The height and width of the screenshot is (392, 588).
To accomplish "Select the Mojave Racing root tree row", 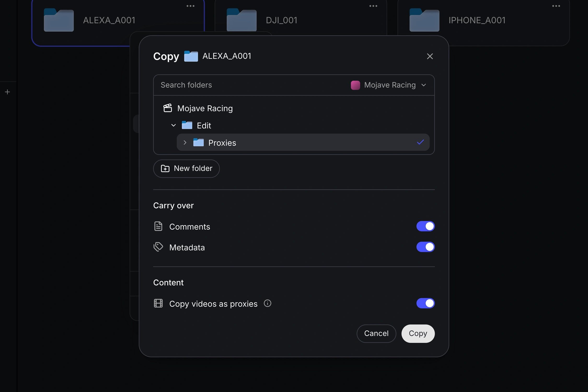I will click(x=294, y=108).
